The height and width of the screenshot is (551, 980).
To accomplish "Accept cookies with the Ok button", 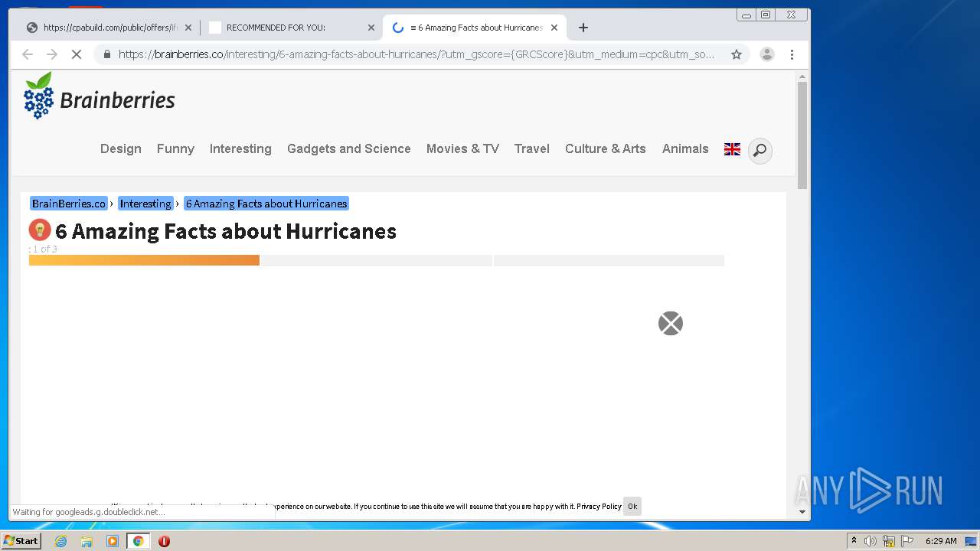I will [632, 507].
